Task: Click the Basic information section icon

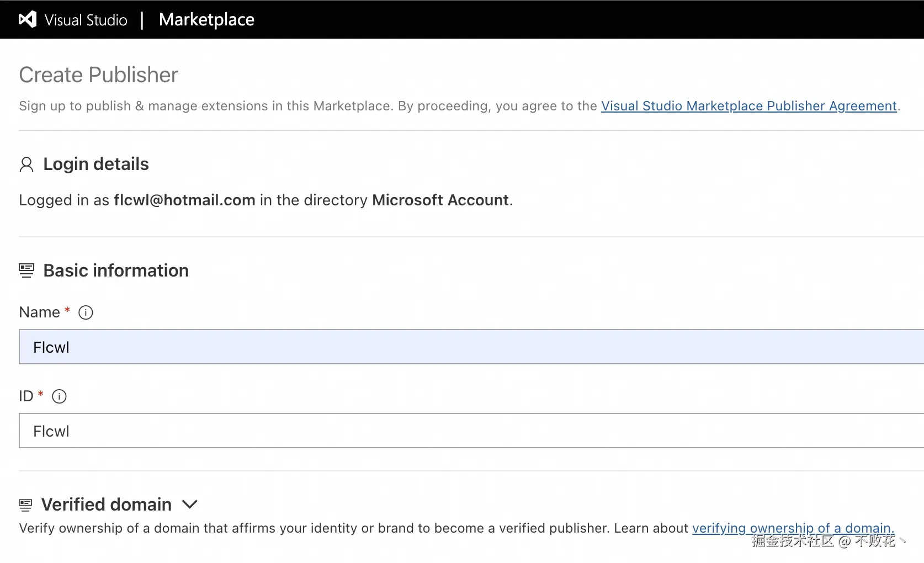Action: [26, 270]
